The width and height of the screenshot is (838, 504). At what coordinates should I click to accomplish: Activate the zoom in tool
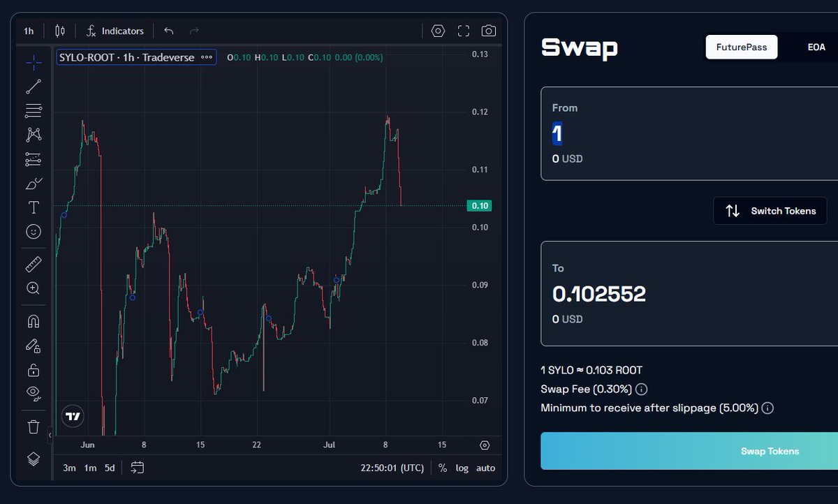[x=33, y=288]
